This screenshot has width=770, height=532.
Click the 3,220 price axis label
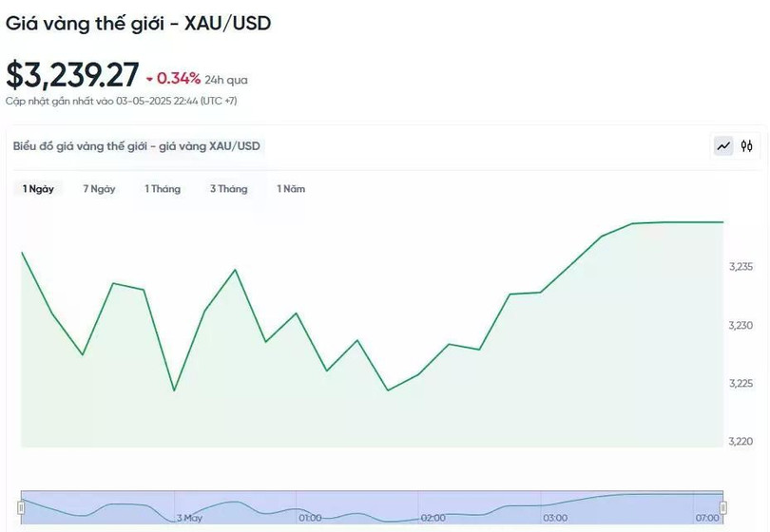click(741, 441)
